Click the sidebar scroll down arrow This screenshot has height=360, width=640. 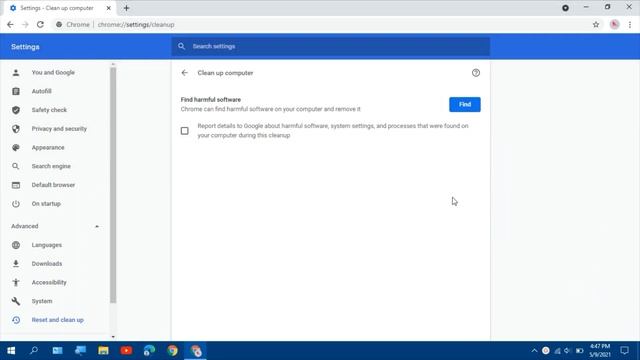[x=113, y=337]
